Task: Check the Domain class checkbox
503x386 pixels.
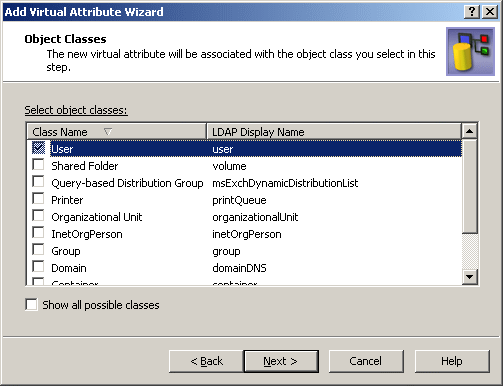Action: tap(38, 267)
